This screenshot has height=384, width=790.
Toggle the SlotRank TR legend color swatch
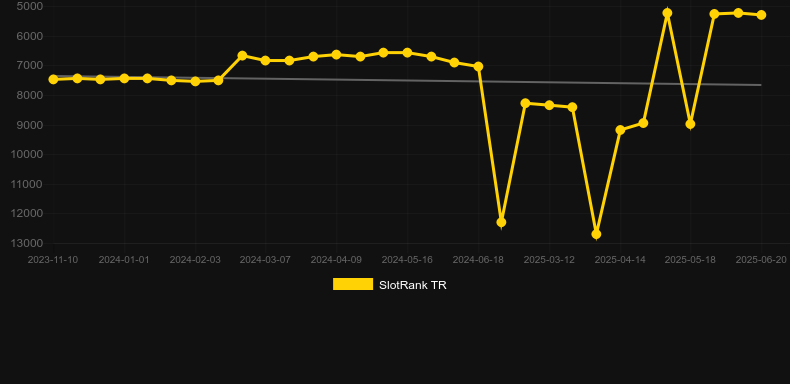coord(353,284)
